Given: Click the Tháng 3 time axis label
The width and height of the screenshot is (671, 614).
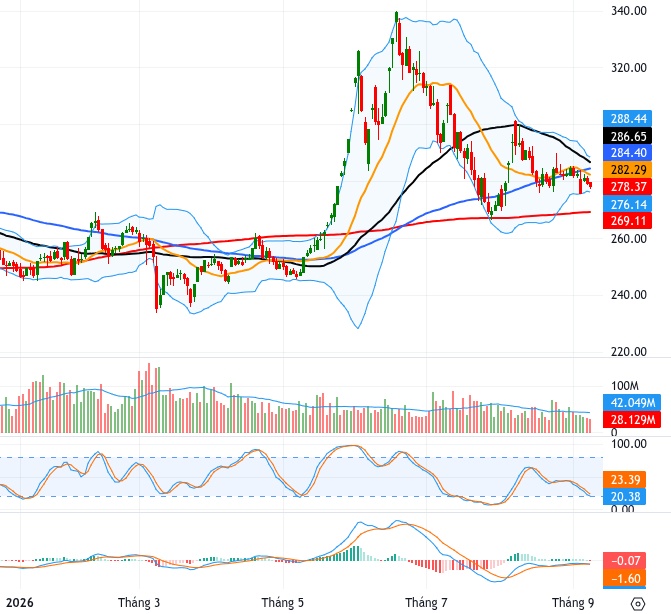Looking at the screenshot, I should (139, 602).
